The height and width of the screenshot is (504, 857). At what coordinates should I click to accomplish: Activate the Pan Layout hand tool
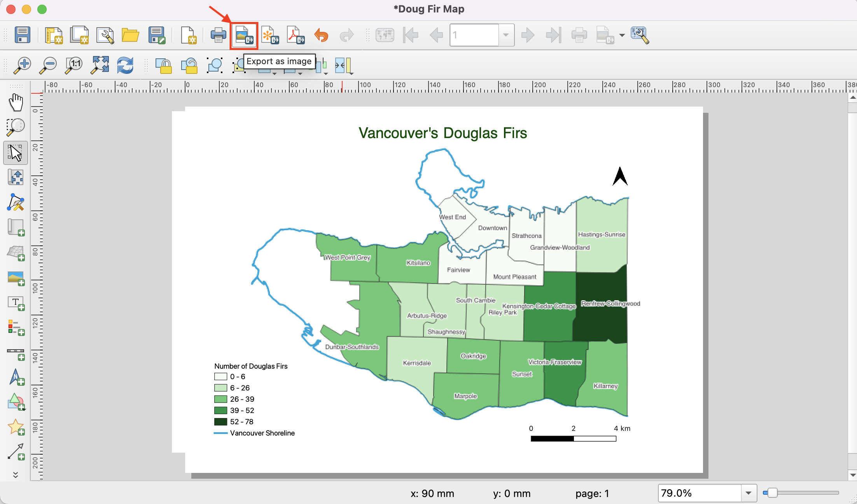coord(16,102)
